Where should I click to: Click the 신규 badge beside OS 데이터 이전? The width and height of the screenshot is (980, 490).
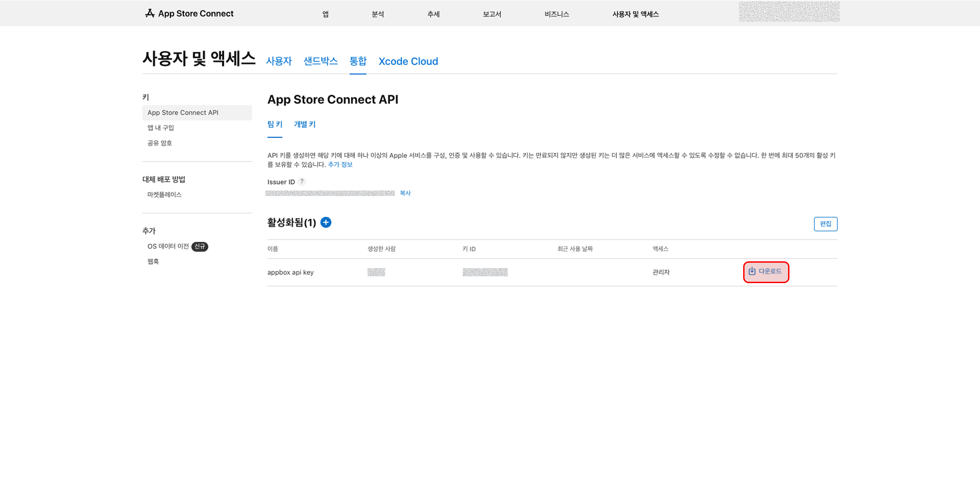tap(199, 246)
